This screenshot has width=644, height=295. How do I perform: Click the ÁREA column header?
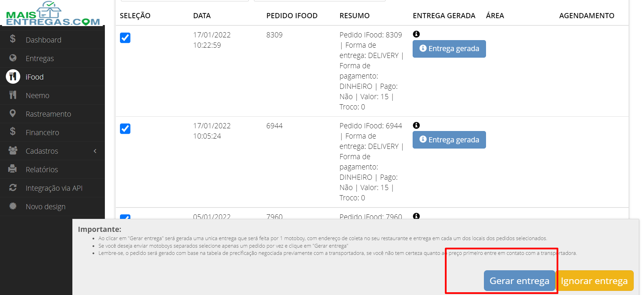tap(495, 16)
